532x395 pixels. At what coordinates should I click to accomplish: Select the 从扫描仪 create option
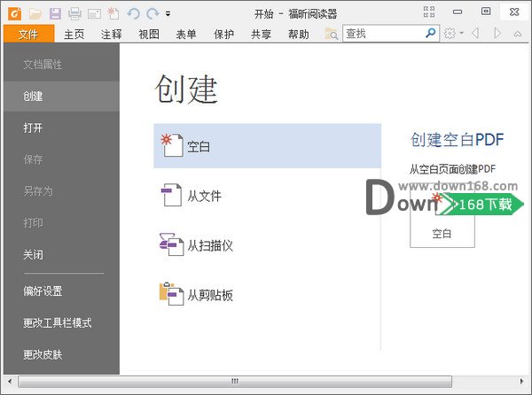click(268, 245)
